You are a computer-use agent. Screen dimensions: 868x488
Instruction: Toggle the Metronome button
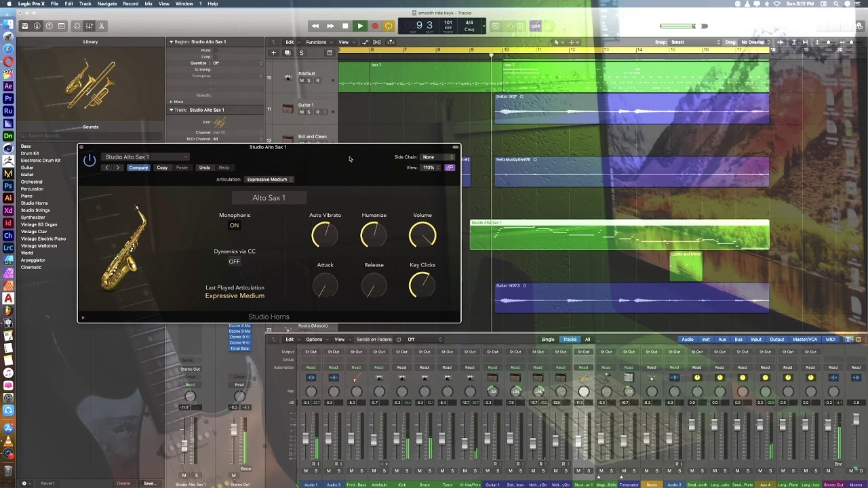pyautogui.click(x=549, y=26)
